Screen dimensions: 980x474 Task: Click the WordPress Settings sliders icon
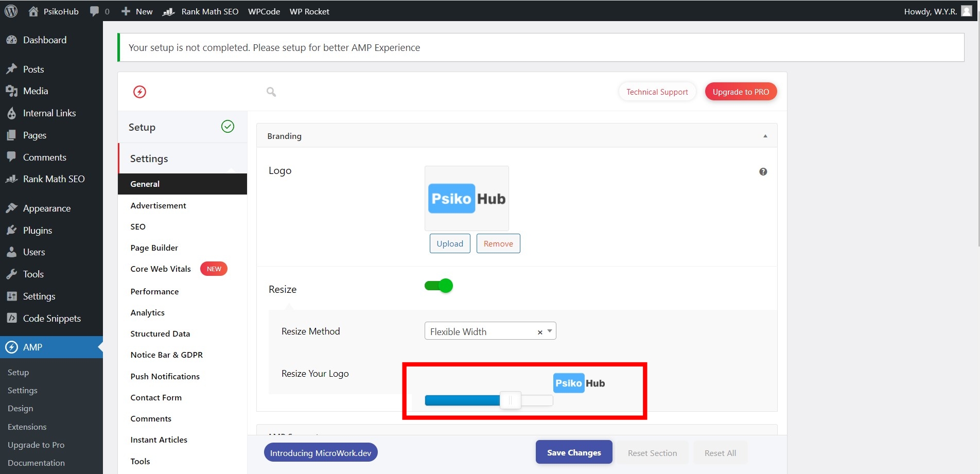11,296
